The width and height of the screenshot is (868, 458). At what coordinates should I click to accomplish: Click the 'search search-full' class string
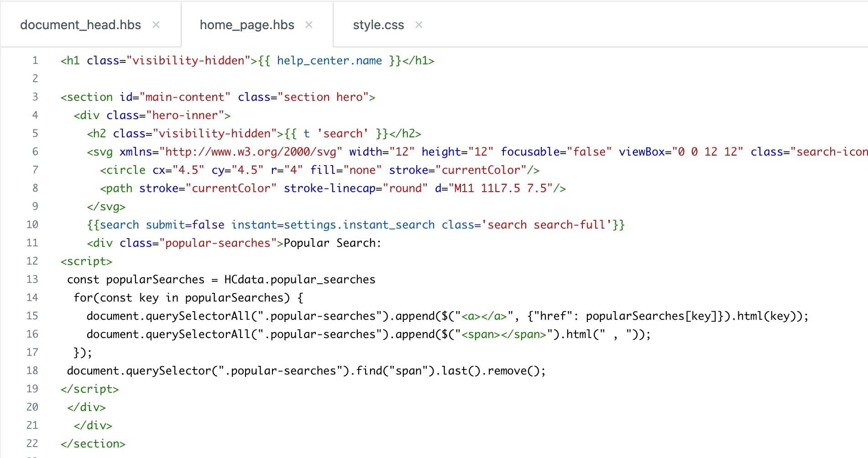tap(547, 225)
